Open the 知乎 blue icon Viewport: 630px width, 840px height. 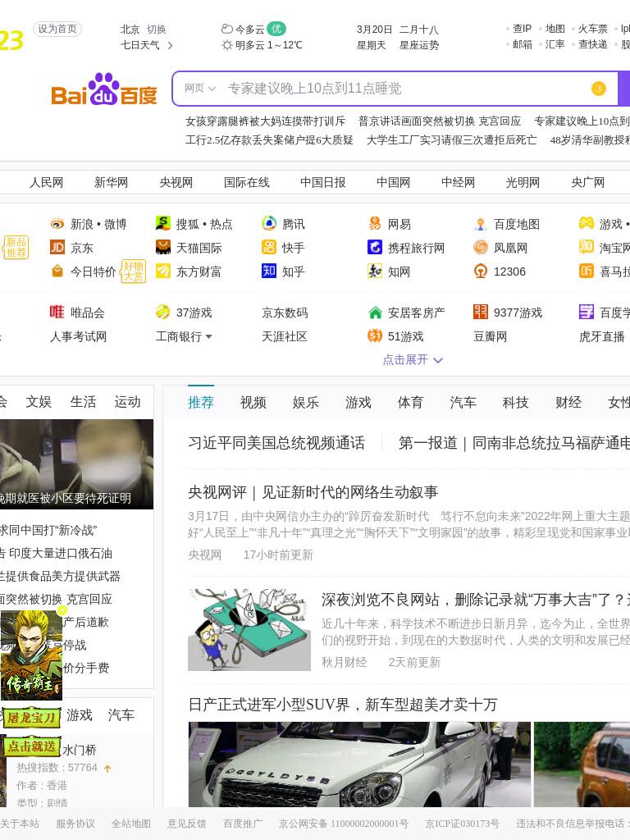pos(269,271)
